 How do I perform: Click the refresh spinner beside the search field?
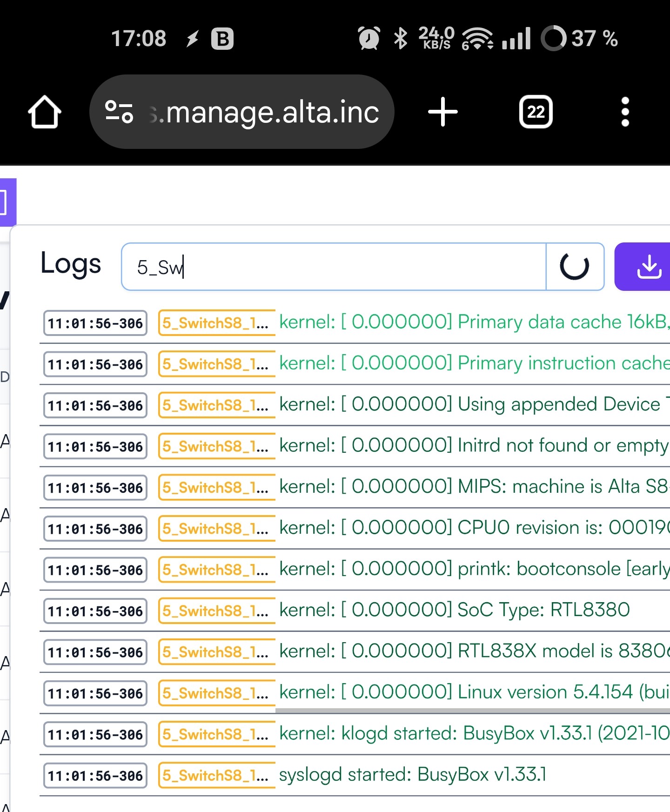pos(575,267)
